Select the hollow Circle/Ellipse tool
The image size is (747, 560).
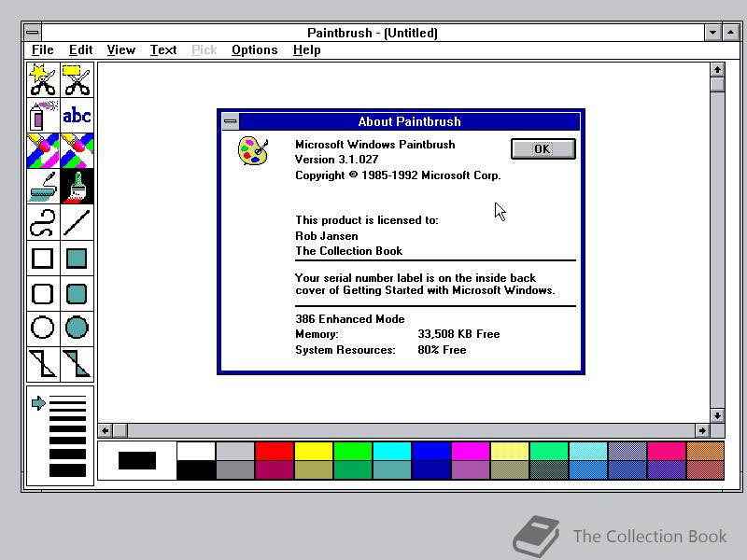point(43,329)
